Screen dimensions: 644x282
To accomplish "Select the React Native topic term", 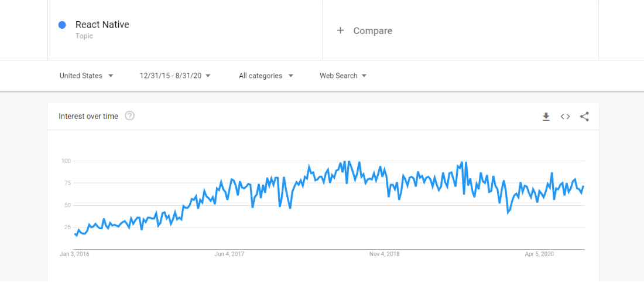I will pos(102,25).
